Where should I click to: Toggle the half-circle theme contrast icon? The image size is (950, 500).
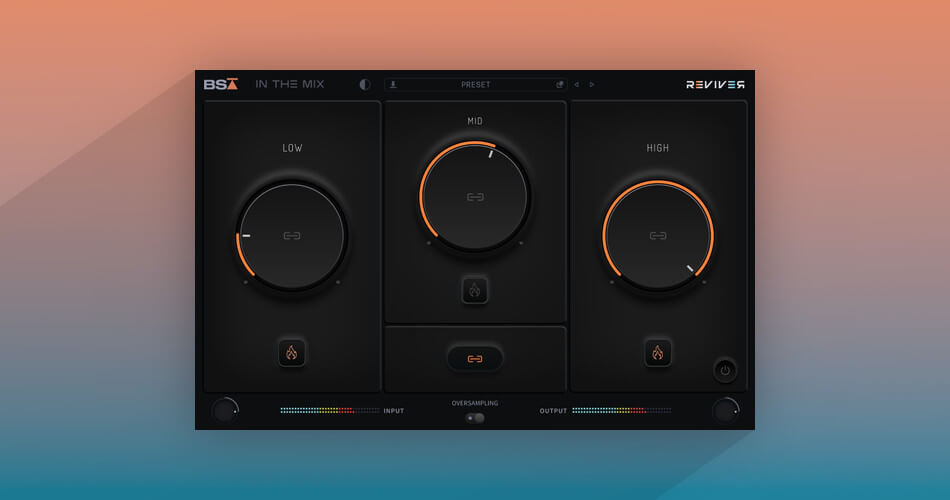pyautogui.click(x=364, y=85)
